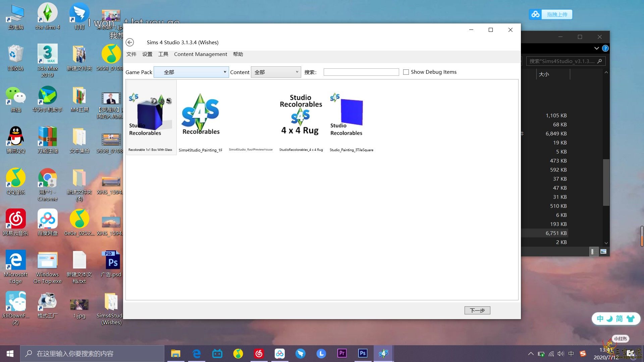The width and height of the screenshot is (644, 362).
Task: Open 3ds Max 2019 desktop shortcut
Action: pyautogui.click(x=48, y=60)
